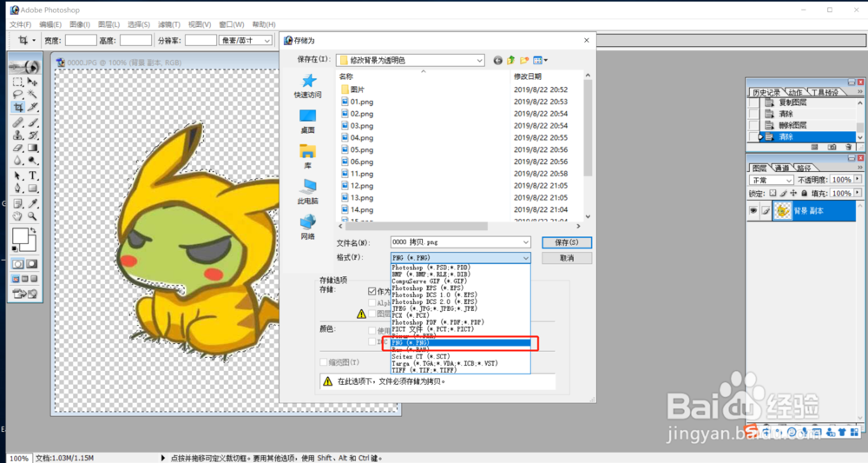Toggle the 作为 (as copy) checkbox
Image resolution: width=868 pixels, height=463 pixels.
(372, 291)
